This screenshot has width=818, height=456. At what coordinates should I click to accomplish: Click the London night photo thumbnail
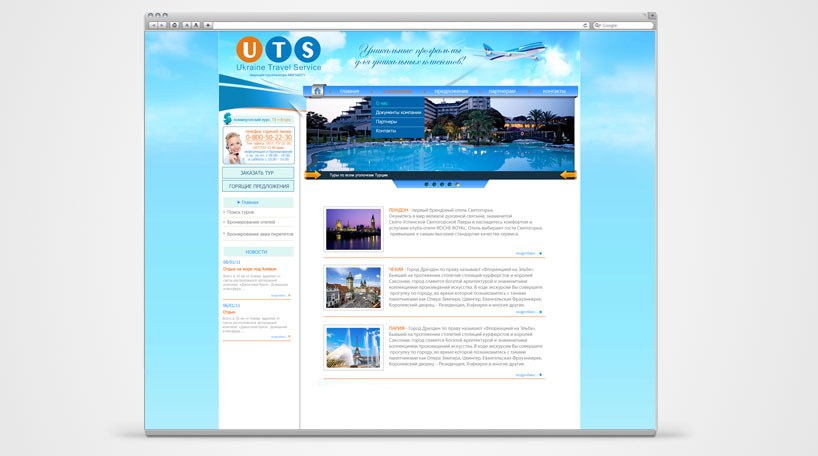353,229
